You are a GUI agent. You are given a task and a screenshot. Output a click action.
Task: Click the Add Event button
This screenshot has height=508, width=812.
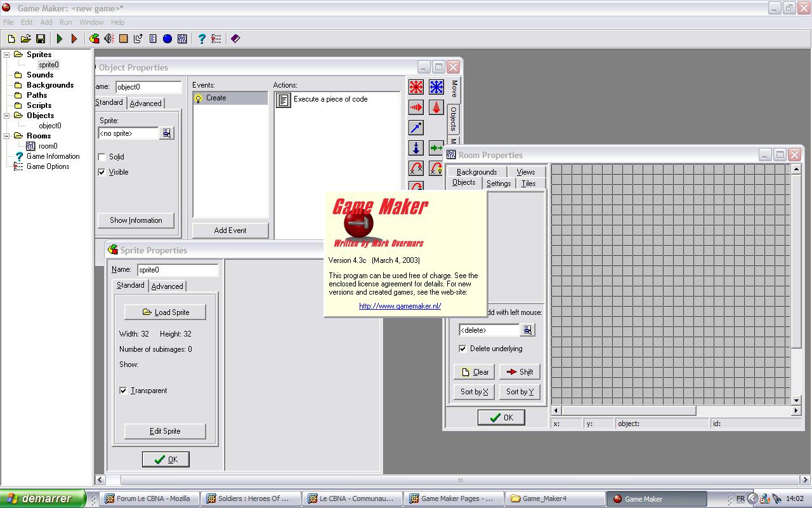coord(230,231)
